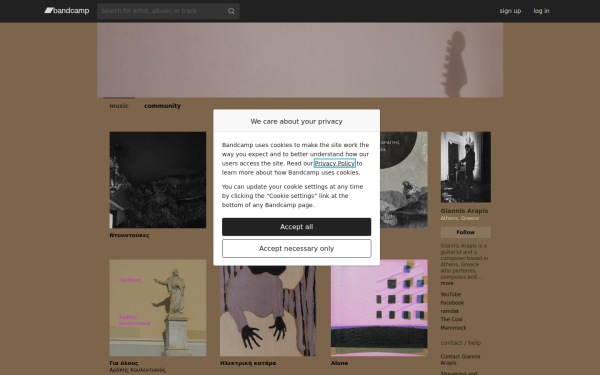Click the Alone album title

(x=339, y=363)
